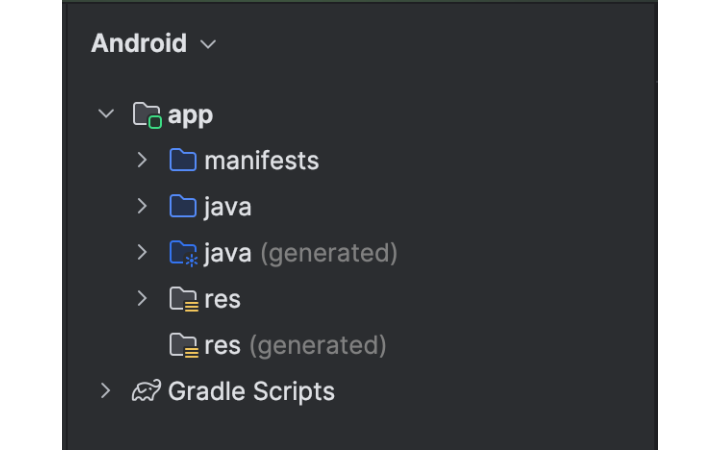Expand the java source folder
Image resolution: width=720 pixels, height=450 pixels.
pyautogui.click(x=142, y=207)
